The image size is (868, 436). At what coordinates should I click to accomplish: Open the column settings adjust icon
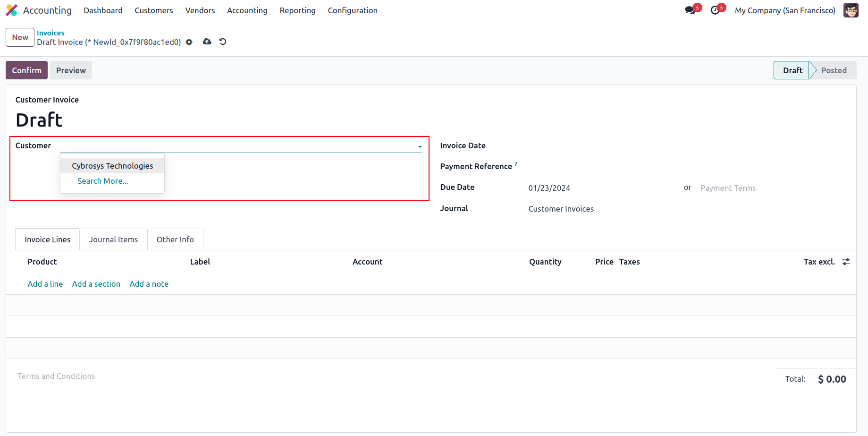846,262
